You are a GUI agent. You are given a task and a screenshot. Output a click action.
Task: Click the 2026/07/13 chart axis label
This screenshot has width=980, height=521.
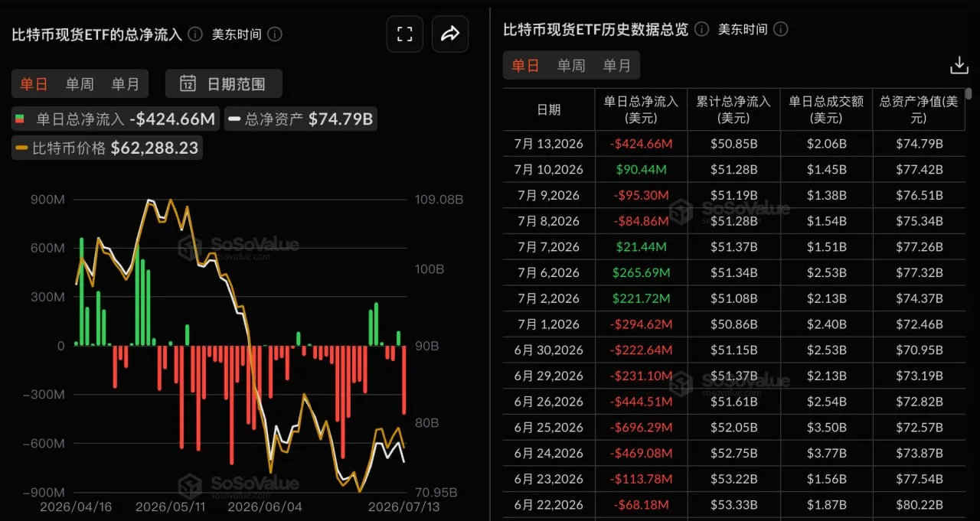[x=403, y=507]
